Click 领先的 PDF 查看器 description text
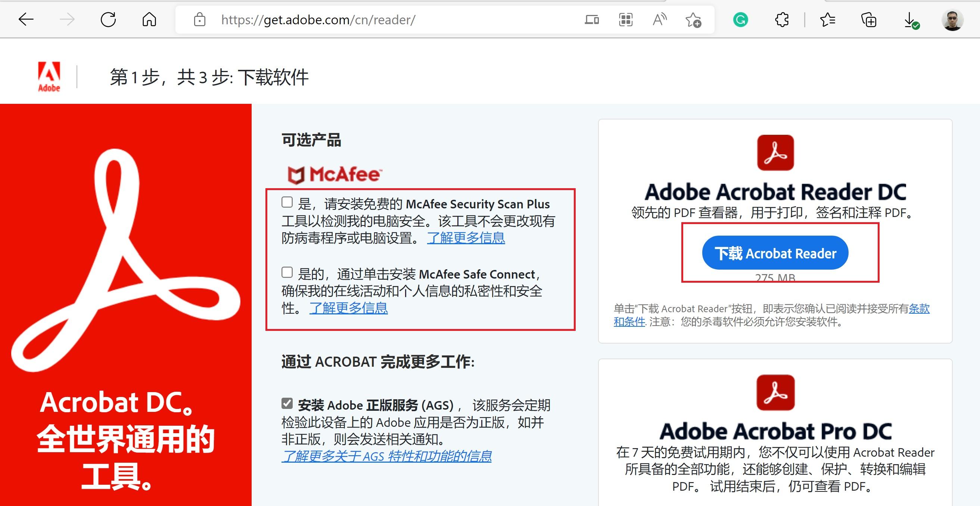 tap(772, 213)
